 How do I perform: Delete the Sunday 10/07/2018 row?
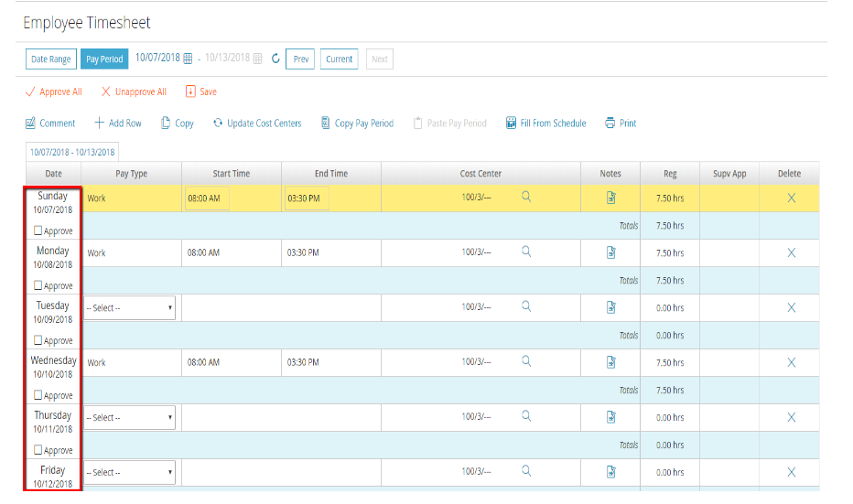tap(792, 198)
